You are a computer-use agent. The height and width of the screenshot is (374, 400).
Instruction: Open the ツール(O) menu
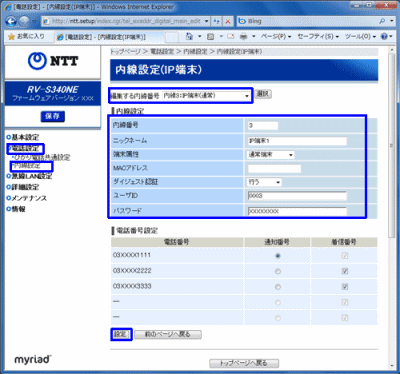point(360,37)
